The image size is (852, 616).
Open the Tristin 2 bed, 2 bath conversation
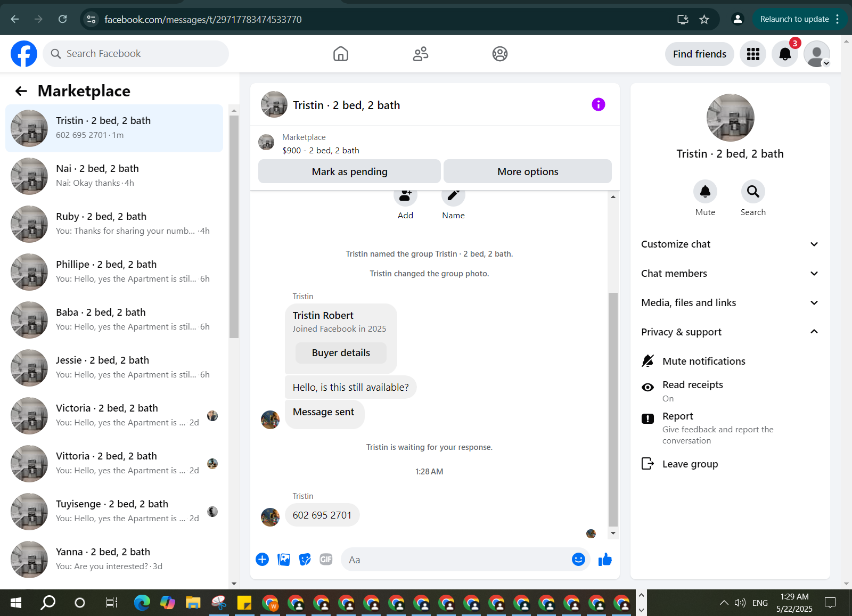point(114,128)
